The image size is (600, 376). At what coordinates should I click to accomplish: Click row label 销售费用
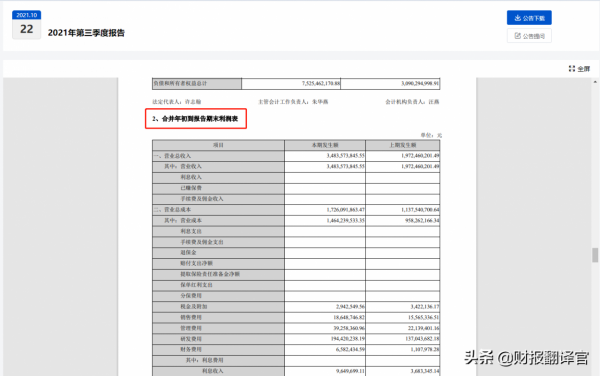pyautogui.click(x=191, y=317)
